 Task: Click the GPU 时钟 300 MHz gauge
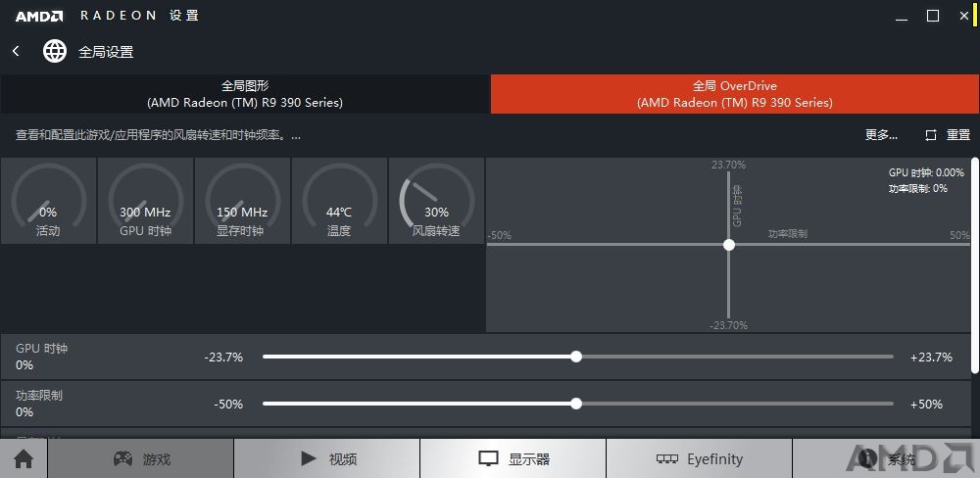coord(146,201)
